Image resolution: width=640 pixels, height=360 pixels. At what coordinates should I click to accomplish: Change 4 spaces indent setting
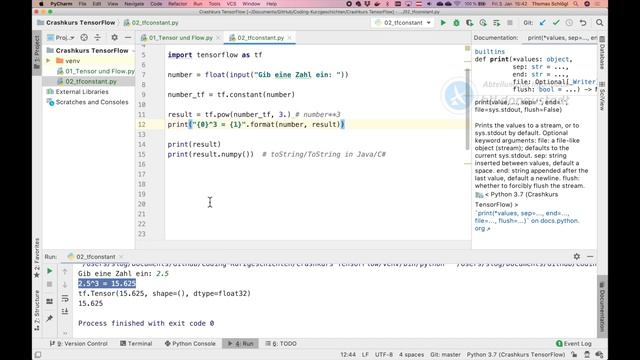coord(411,355)
